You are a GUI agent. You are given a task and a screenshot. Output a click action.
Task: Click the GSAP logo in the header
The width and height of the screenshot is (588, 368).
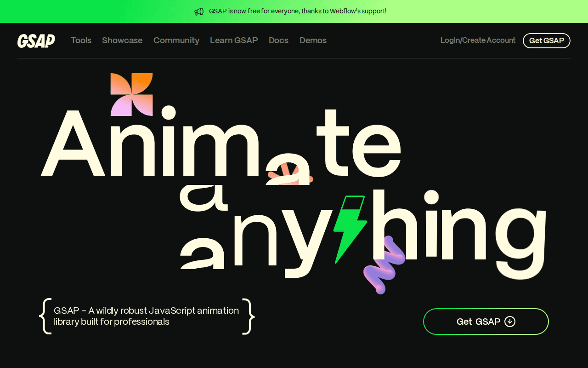[x=36, y=40]
